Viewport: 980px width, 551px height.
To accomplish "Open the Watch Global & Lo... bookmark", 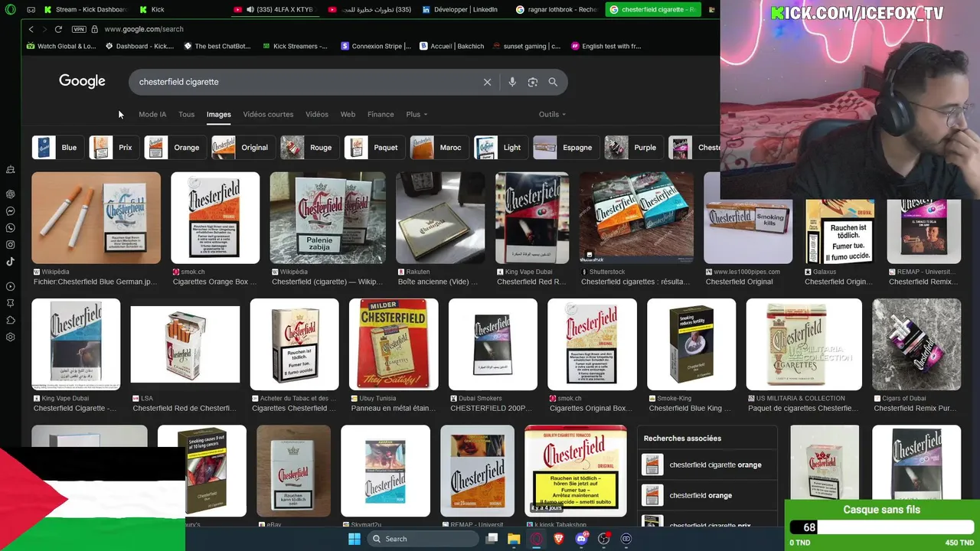I will tap(61, 46).
